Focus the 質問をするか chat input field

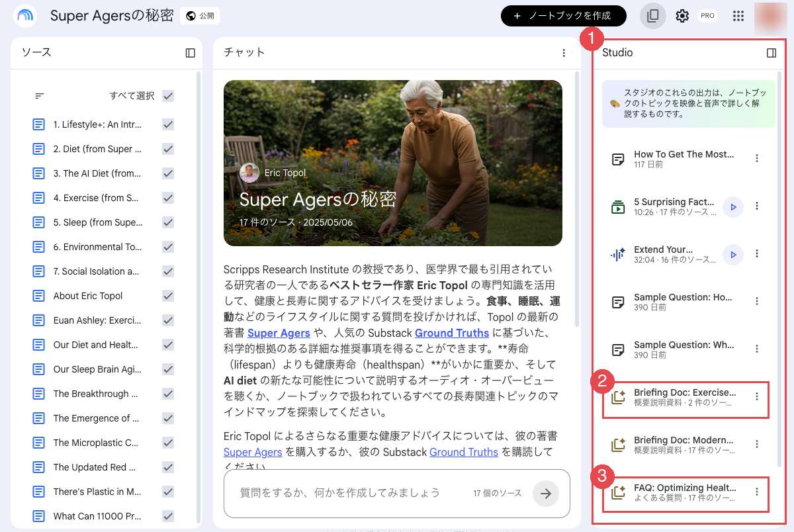coord(340,493)
